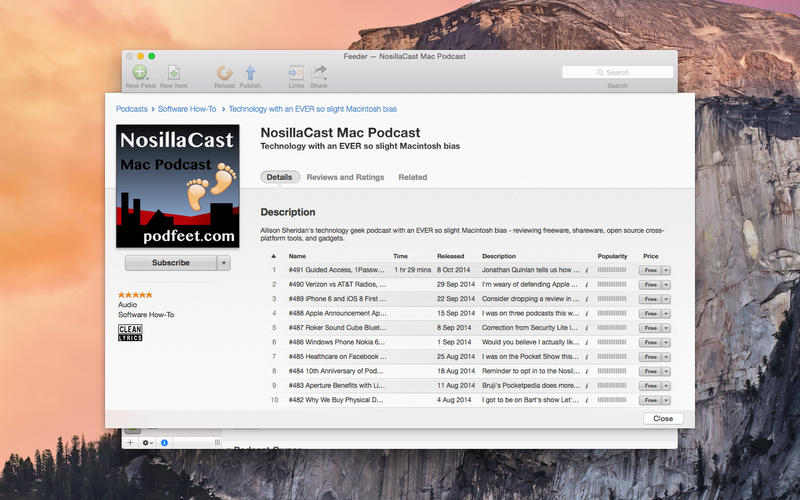Reload the feed using Reload icon
Image resolution: width=800 pixels, height=500 pixels.
tap(224, 72)
